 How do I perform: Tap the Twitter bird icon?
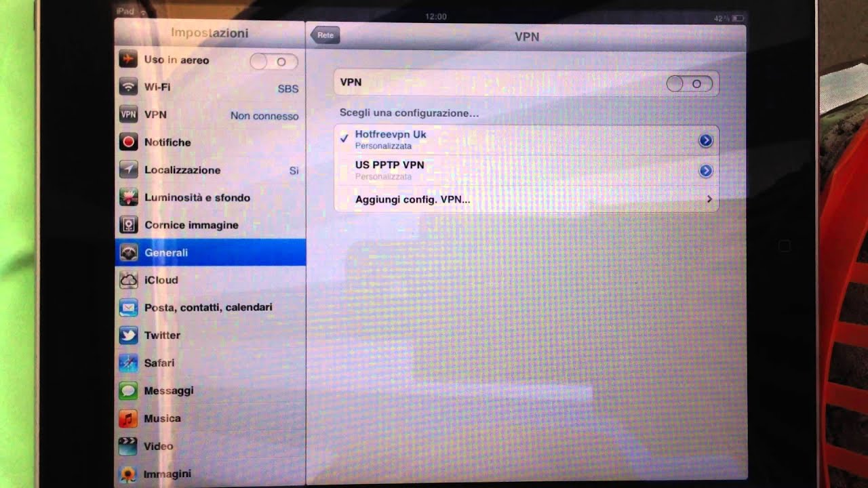click(x=128, y=335)
